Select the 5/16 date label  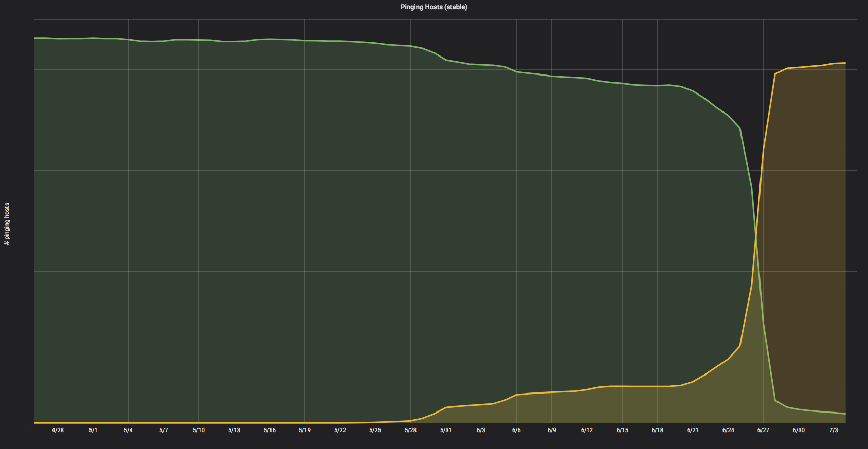point(269,430)
